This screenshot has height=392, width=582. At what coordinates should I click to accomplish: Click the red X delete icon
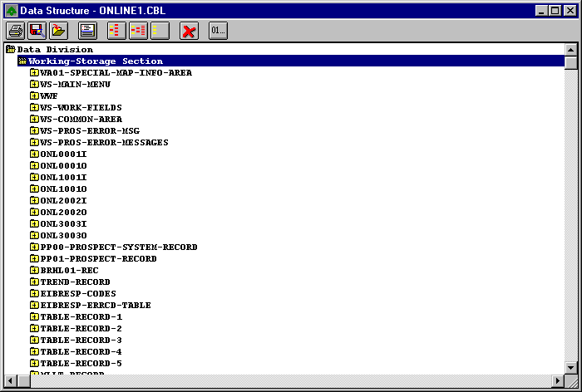pos(190,31)
